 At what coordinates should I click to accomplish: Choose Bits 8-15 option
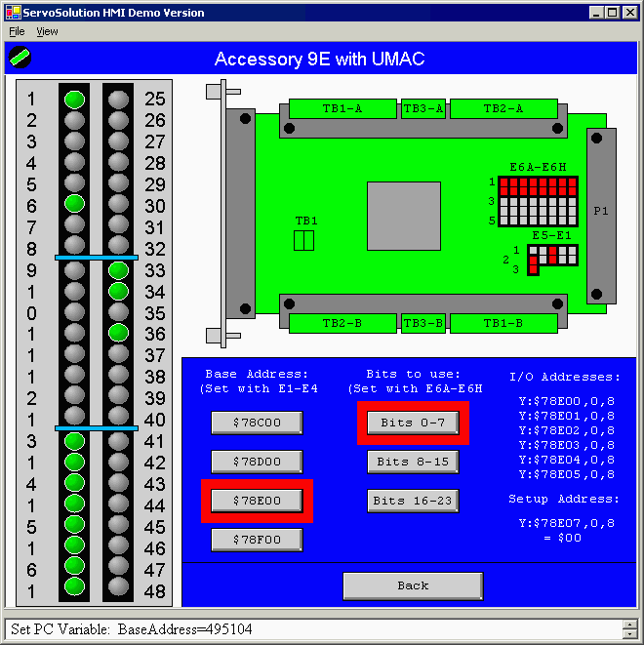click(413, 462)
